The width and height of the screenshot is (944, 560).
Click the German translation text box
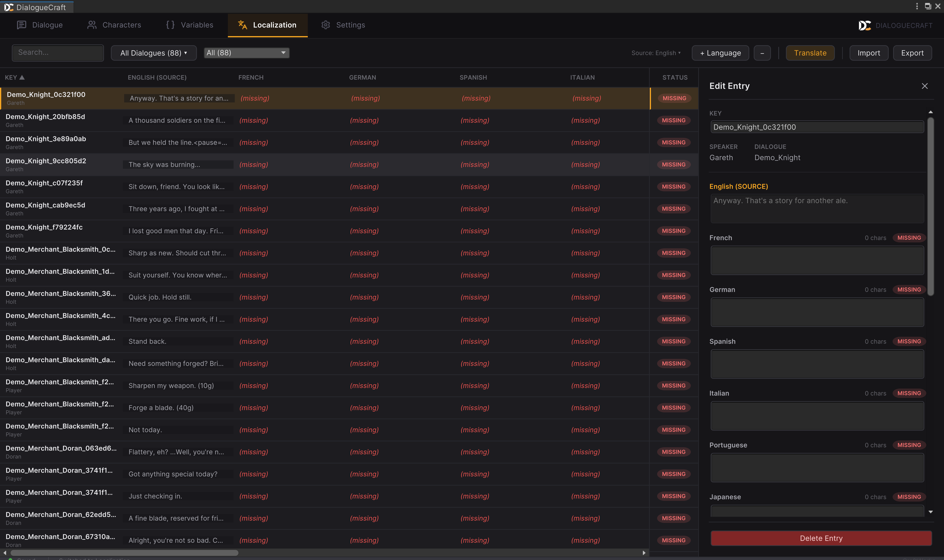coord(817,312)
